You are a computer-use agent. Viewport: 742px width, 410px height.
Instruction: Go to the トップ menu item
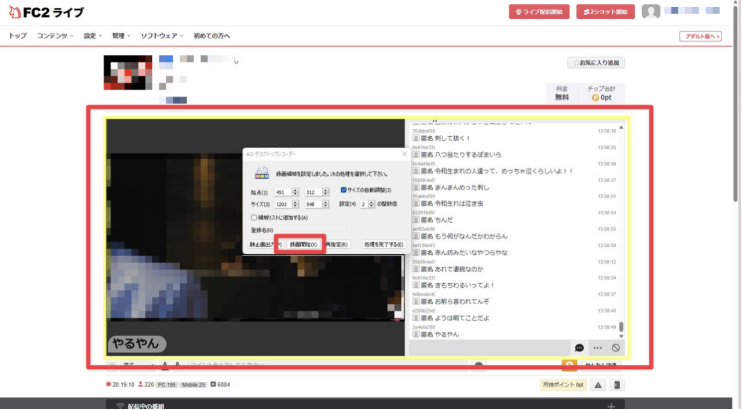(x=17, y=36)
